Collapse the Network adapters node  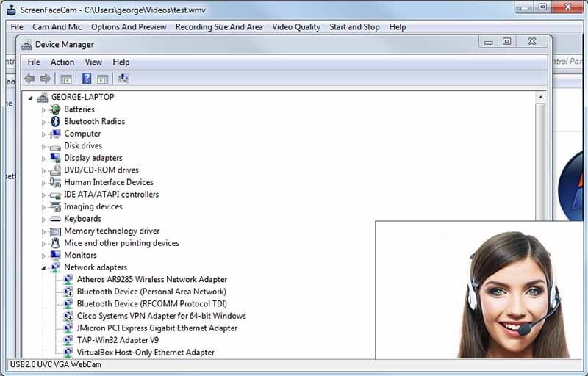click(x=43, y=268)
